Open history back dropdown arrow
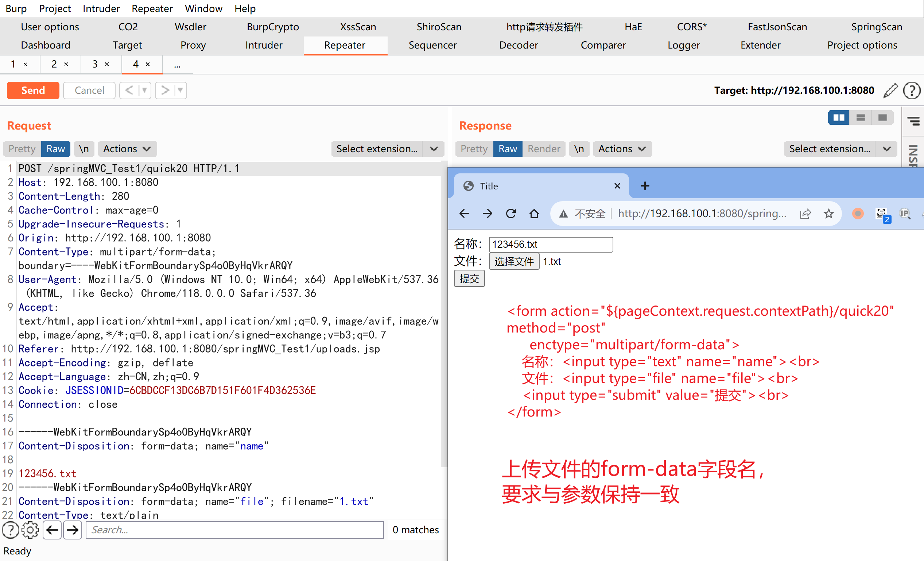924x561 pixels. click(144, 91)
